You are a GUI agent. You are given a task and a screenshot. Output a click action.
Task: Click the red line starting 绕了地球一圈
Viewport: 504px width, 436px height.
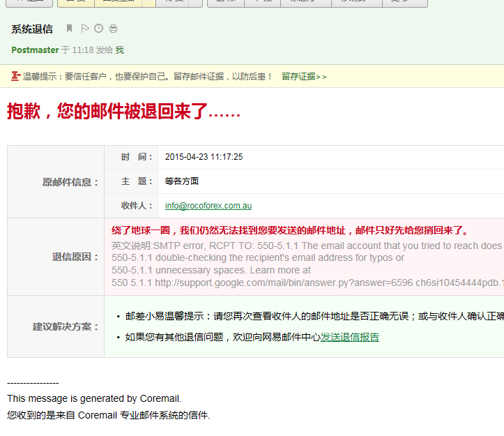coord(290,230)
